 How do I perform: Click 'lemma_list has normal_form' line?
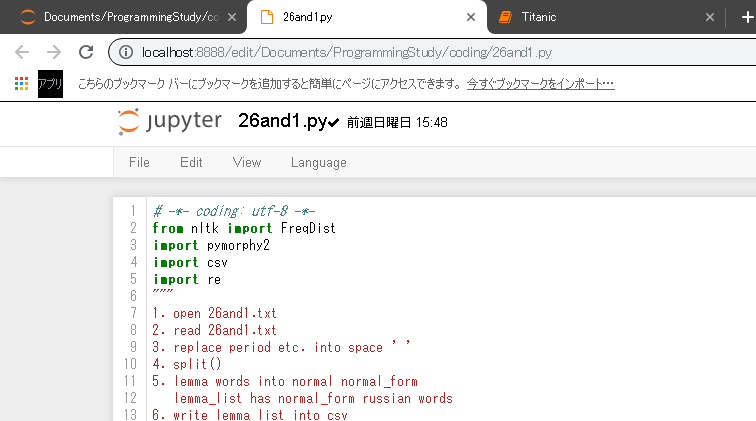313,398
